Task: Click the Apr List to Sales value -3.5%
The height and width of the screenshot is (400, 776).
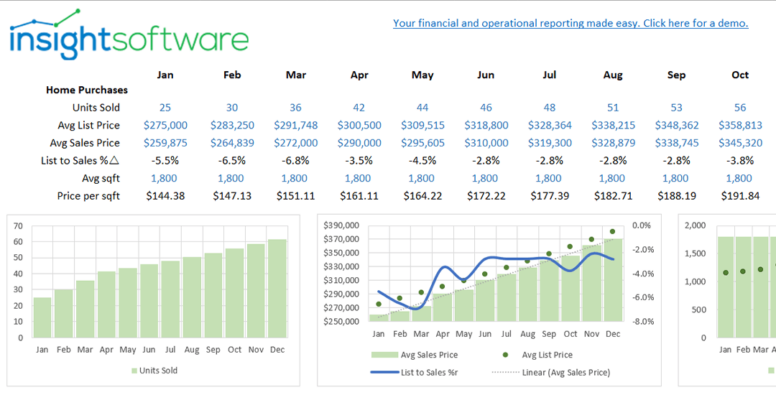Action: tap(359, 160)
